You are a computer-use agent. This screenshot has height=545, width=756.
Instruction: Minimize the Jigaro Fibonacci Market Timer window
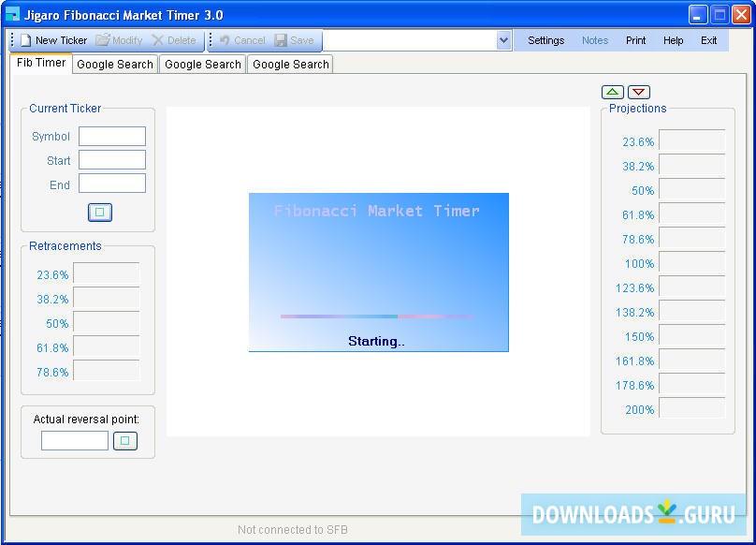[697, 15]
